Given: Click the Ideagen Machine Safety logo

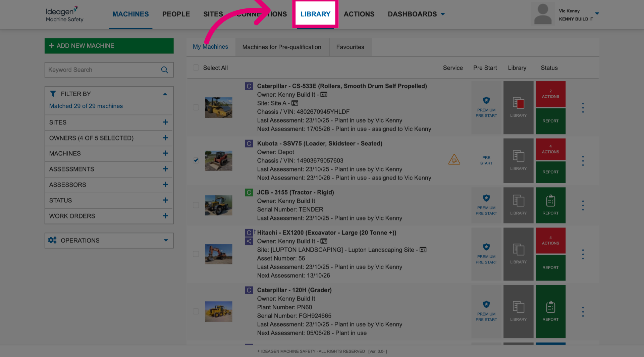Looking at the screenshot, I should coord(65,14).
